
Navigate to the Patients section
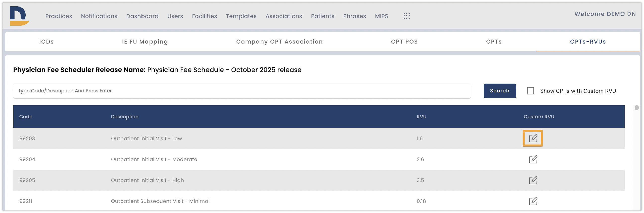tap(323, 16)
